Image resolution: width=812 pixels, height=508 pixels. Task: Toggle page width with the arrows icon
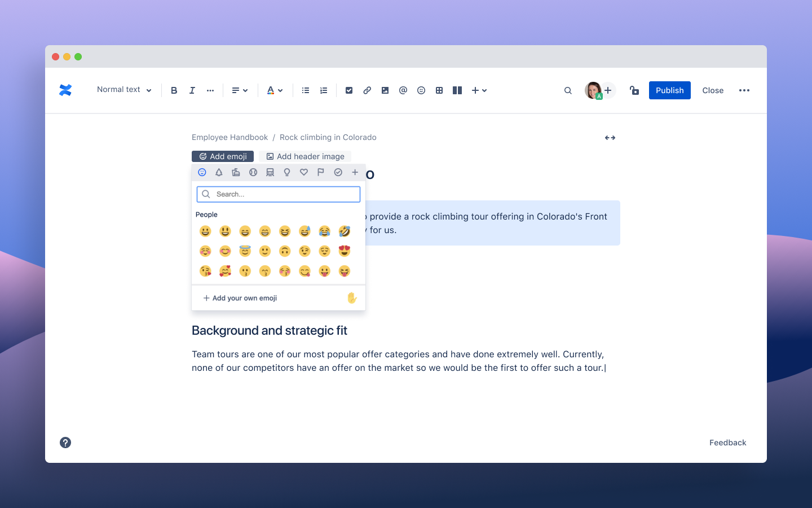click(x=610, y=138)
